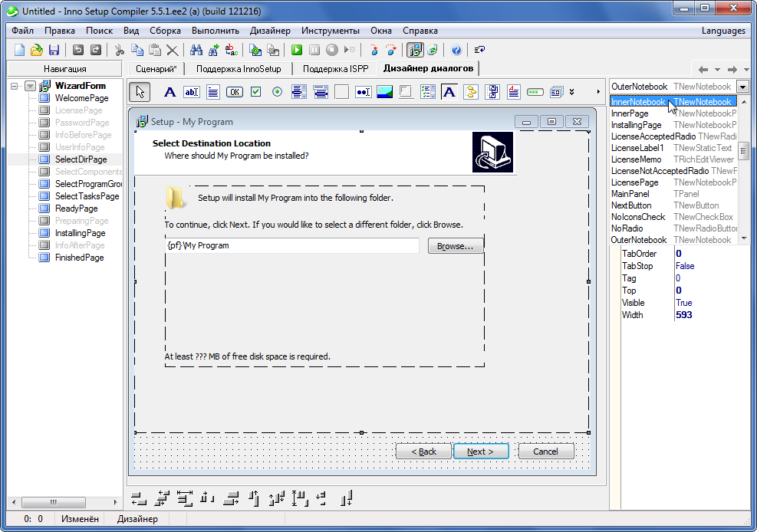Image resolution: width=757 pixels, height=532 pixels.
Task: Click the {pf}\My Program path field
Action: (291, 246)
